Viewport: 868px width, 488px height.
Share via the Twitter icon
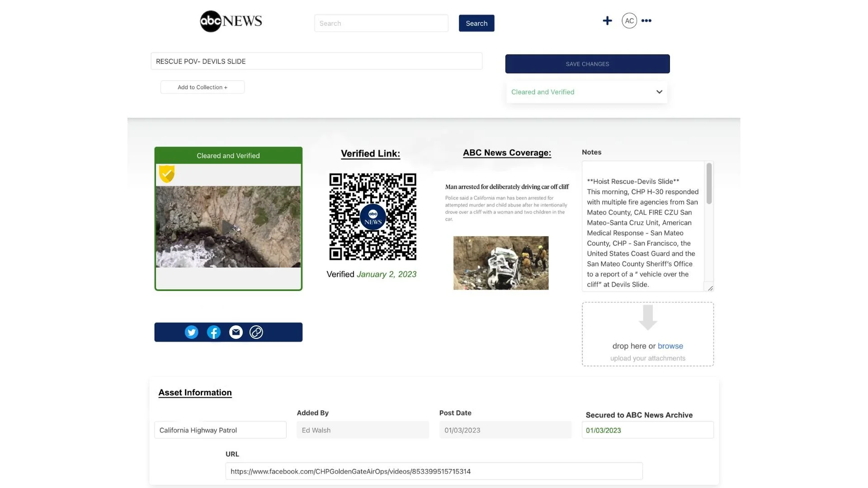coord(191,333)
